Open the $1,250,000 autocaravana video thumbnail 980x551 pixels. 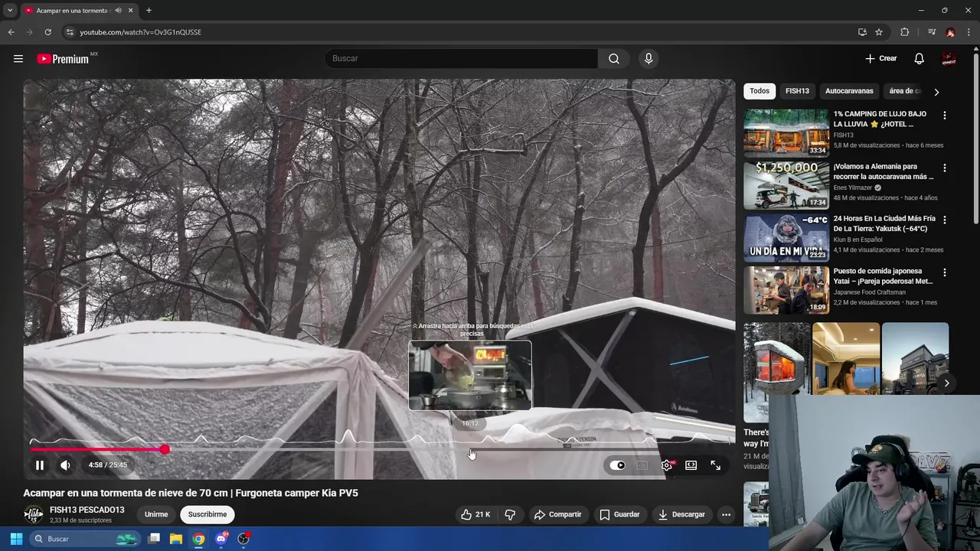[786, 184]
